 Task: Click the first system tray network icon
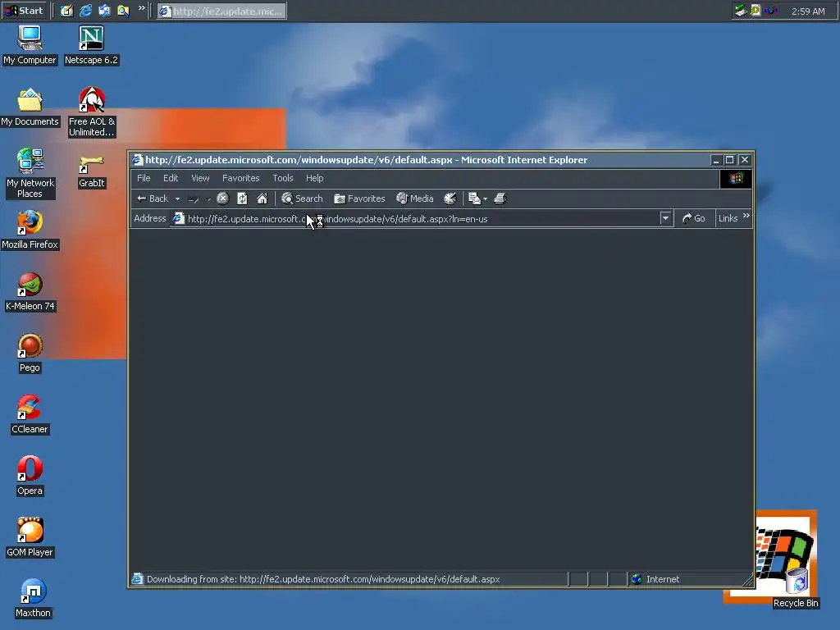[x=741, y=10]
